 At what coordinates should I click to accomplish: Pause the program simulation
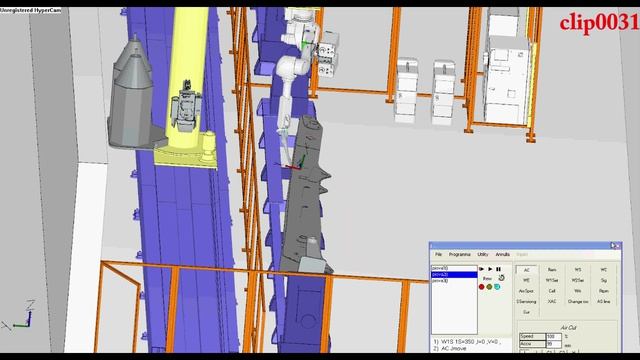tap(498, 269)
